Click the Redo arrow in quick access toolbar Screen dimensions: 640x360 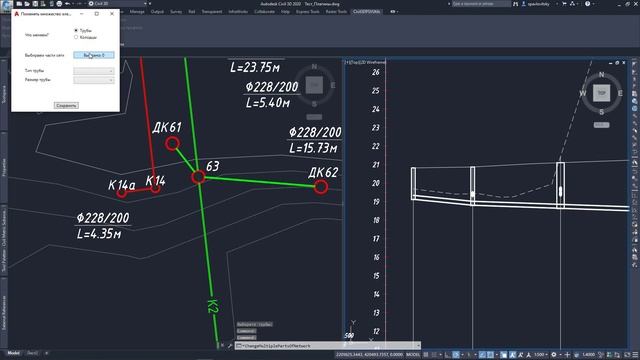pos(80,4)
